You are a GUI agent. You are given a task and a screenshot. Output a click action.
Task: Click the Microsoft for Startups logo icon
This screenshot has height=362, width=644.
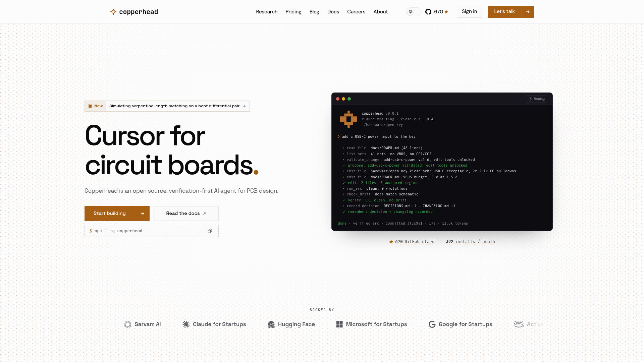click(339, 324)
